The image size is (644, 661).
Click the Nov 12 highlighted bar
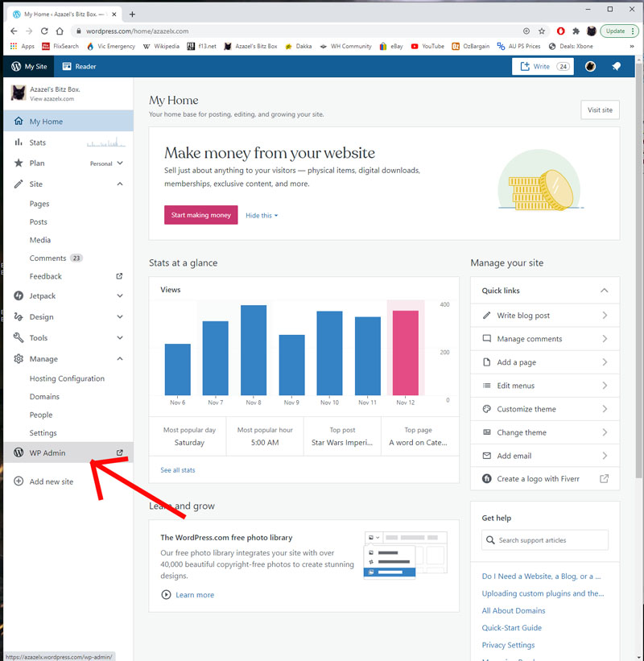click(406, 351)
